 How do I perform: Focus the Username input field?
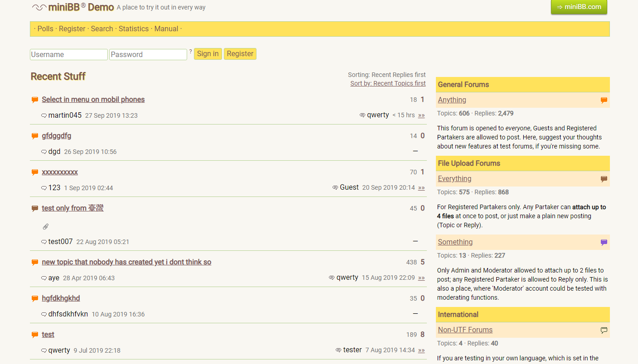pos(68,55)
